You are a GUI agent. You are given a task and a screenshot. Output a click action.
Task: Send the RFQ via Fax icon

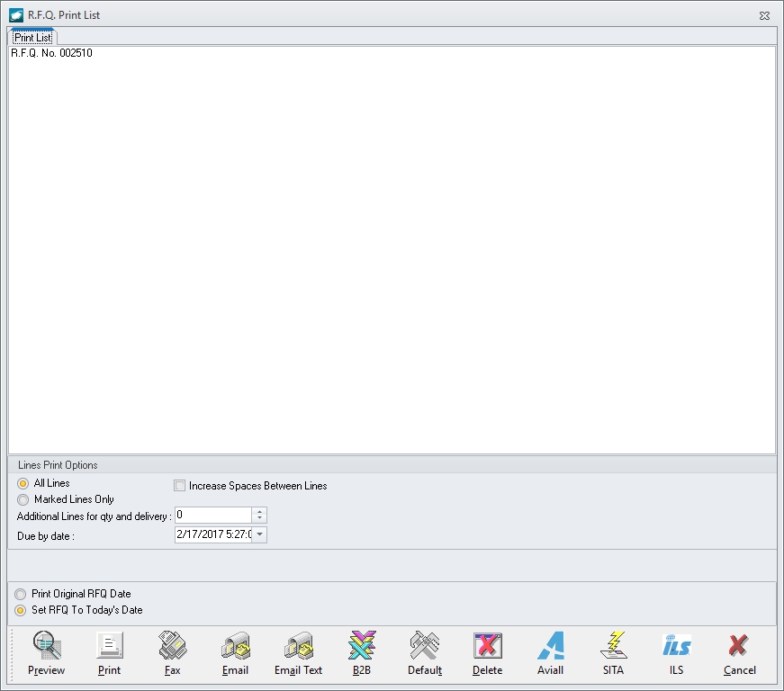tap(172, 645)
